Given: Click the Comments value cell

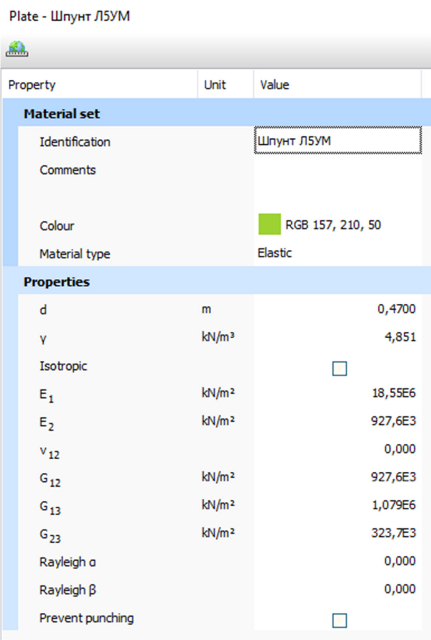Looking at the screenshot, I should [338, 182].
